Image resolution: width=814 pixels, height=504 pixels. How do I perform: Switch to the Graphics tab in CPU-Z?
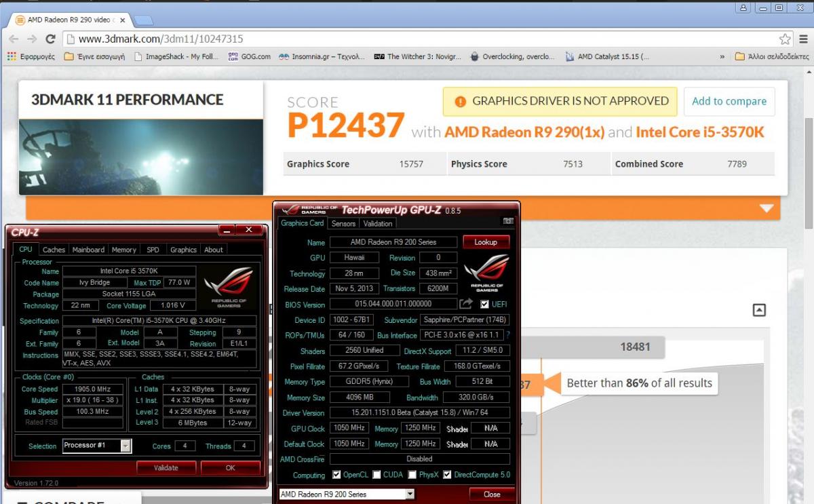[183, 250]
